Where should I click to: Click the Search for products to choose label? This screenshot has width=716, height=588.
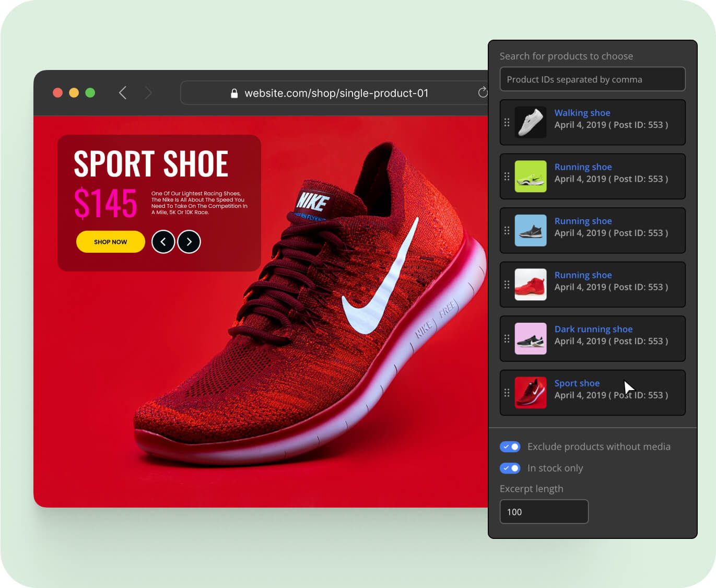(566, 56)
